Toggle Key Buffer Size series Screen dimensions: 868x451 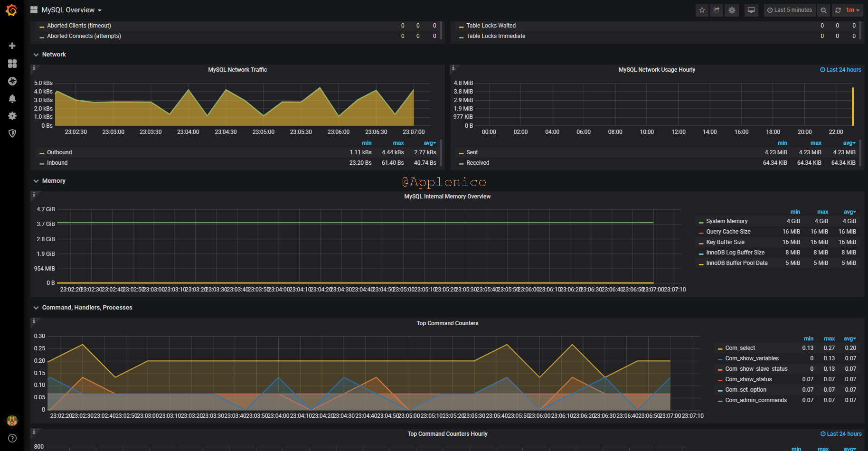click(x=725, y=242)
